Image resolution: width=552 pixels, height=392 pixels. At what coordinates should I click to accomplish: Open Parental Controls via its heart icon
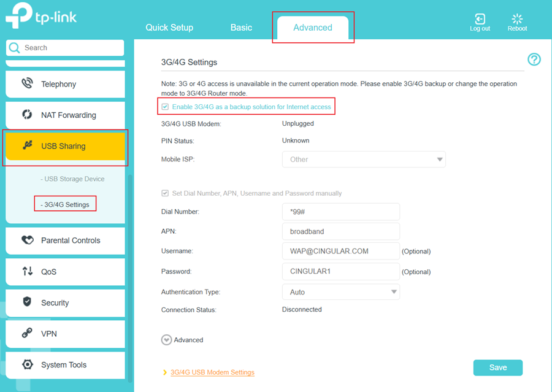tap(27, 240)
